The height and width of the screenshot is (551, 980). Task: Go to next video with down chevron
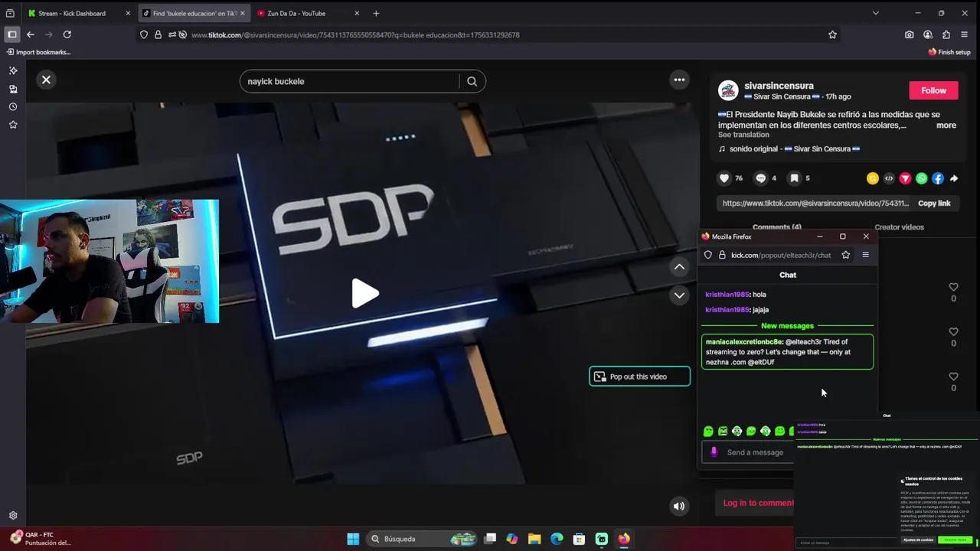679,295
